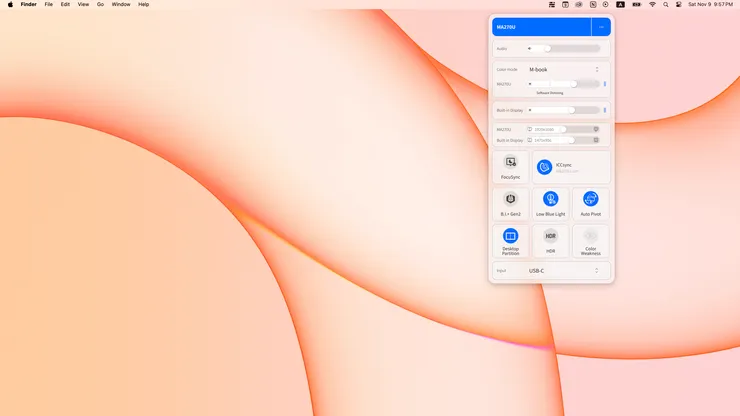Toggle the ICCsync feature
740x416 pixels.
571,167
